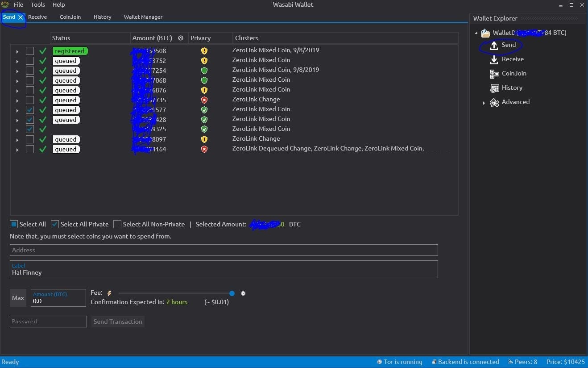Click the green check shield for coin ending 9577
The width and height of the screenshot is (588, 368).
pos(204,110)
